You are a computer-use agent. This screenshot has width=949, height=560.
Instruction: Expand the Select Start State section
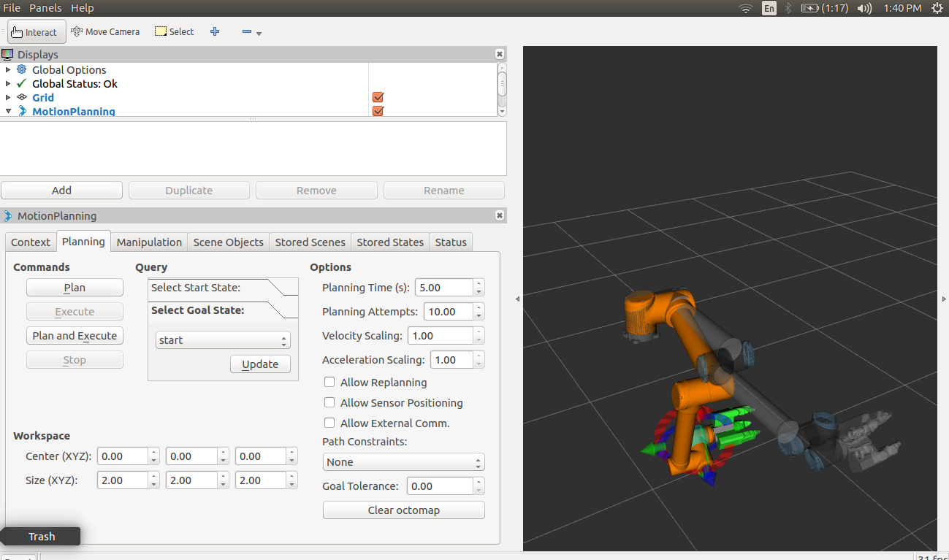pyautogui.click(x=223, y=288)
